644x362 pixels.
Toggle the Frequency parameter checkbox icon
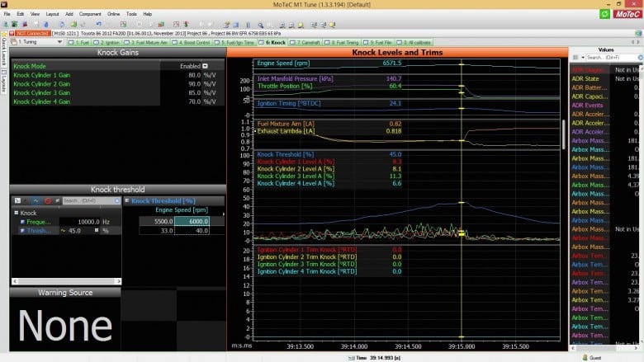(22, 222)
